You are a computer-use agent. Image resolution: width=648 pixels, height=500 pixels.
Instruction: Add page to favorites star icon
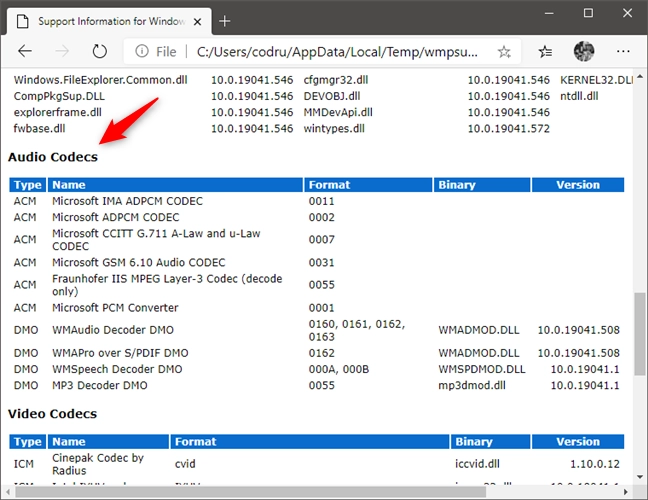(x=504, y=52)
